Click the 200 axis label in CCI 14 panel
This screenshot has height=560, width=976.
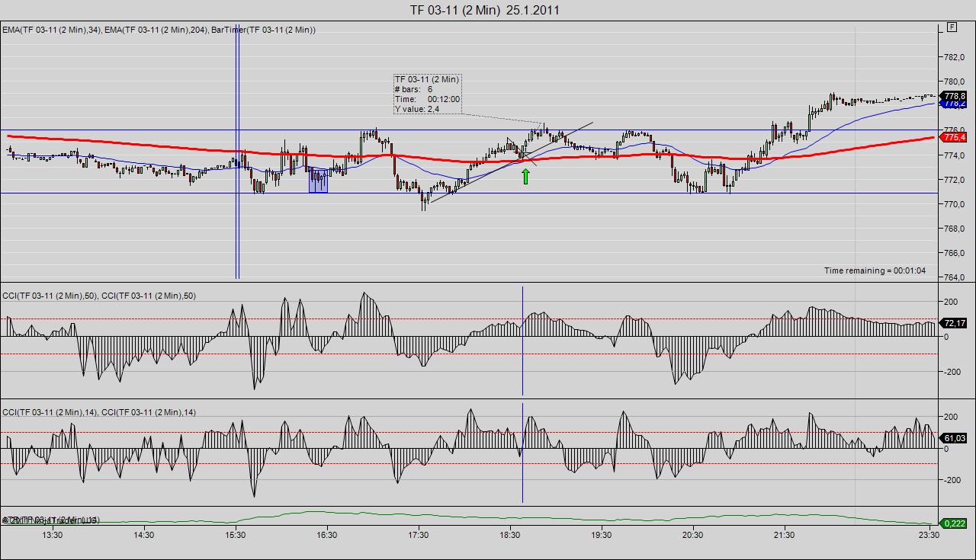pos(951,418)
